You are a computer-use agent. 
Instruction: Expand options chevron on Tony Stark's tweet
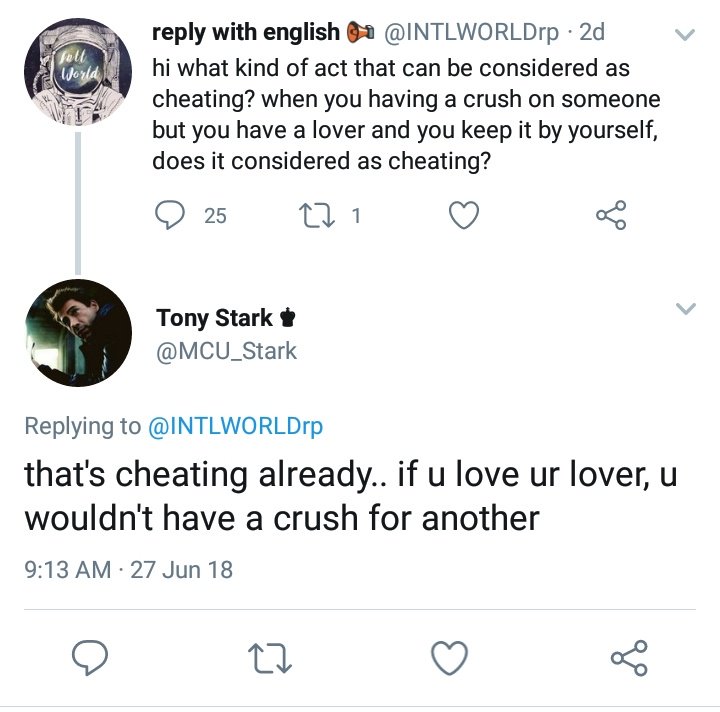686,308
